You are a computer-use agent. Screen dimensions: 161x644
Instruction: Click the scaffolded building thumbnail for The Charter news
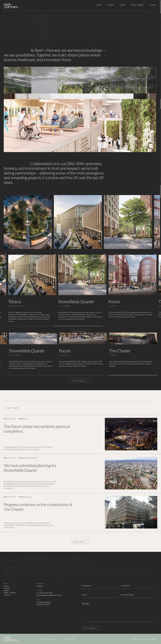point(131,512)
